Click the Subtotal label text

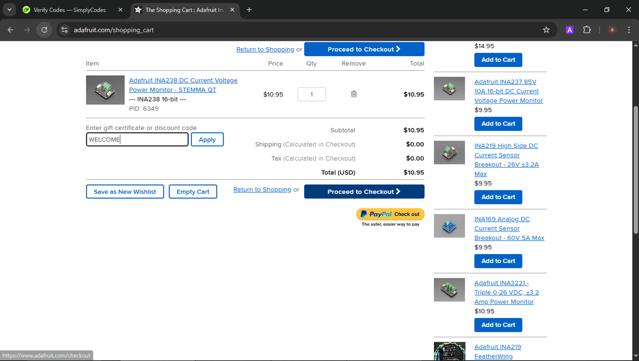(343, 130)
